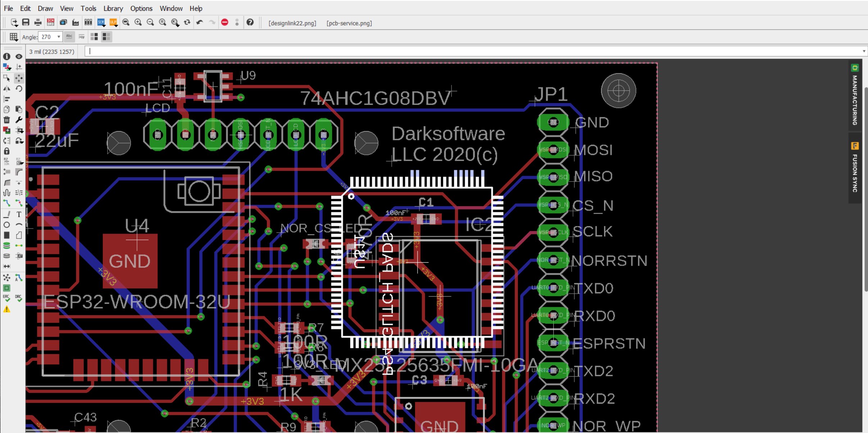Toggle the Show eye tool
Image resolution: width=868 pixels, height=433 pixels.
(x=19, y=56)
